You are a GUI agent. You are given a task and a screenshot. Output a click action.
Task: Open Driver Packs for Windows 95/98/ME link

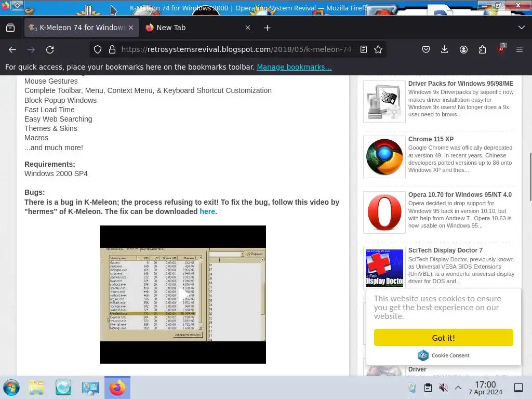pyautogui.click(x=461, y=84)
